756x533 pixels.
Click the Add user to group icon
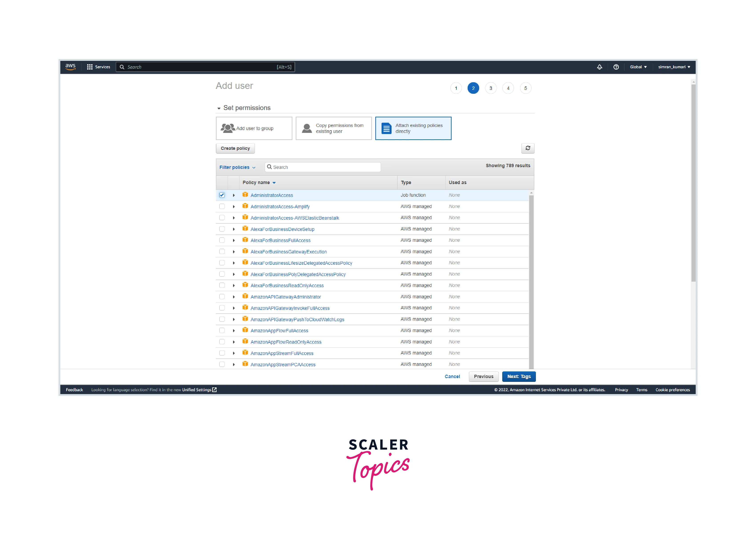(227, 128)
